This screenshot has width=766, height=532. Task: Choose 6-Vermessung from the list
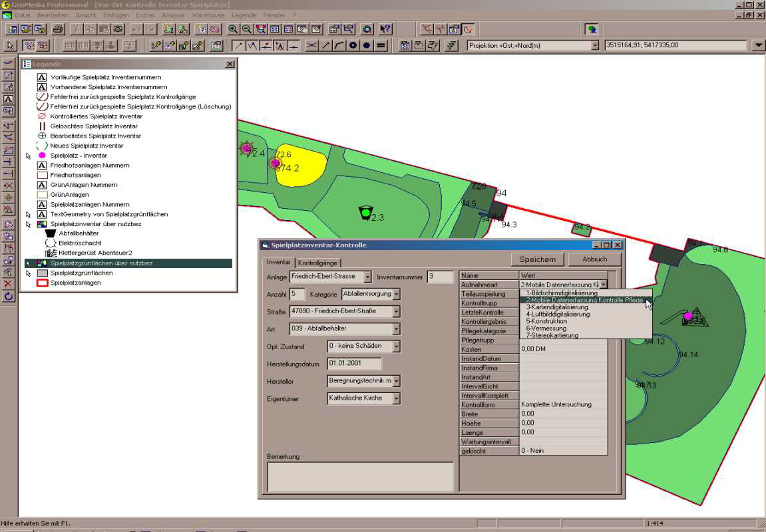546,329
